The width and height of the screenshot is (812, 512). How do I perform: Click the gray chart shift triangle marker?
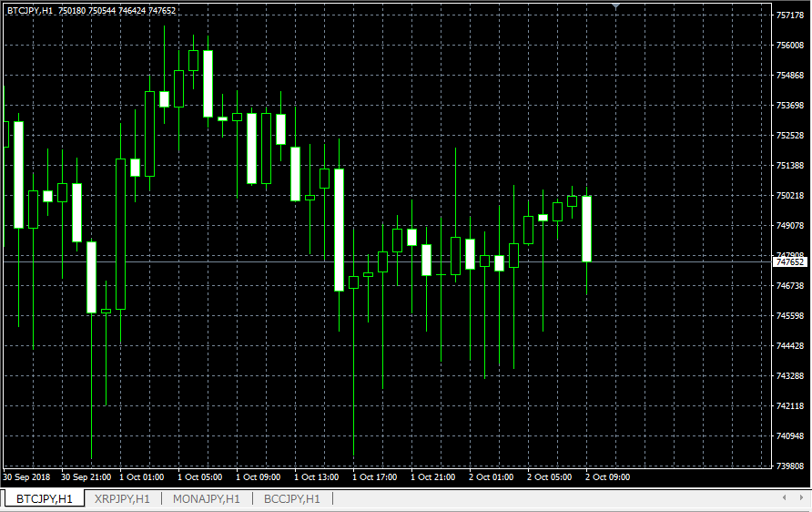click(x=616, y=6)
